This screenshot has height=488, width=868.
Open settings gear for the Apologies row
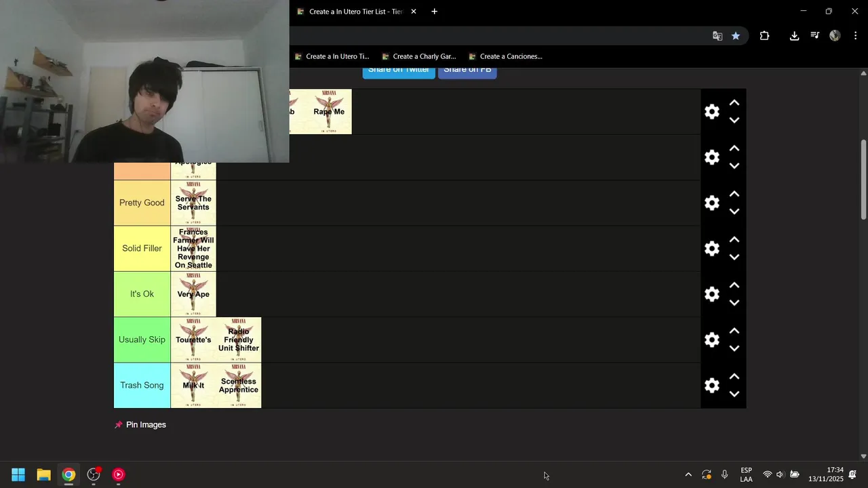pyautogui.click(x=711, y=157)
